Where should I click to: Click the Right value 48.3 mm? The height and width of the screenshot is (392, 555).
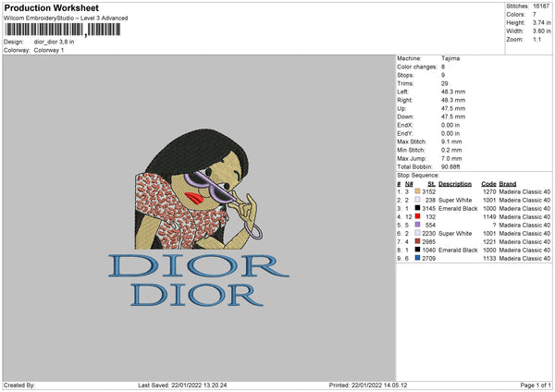tap(453, 100)
